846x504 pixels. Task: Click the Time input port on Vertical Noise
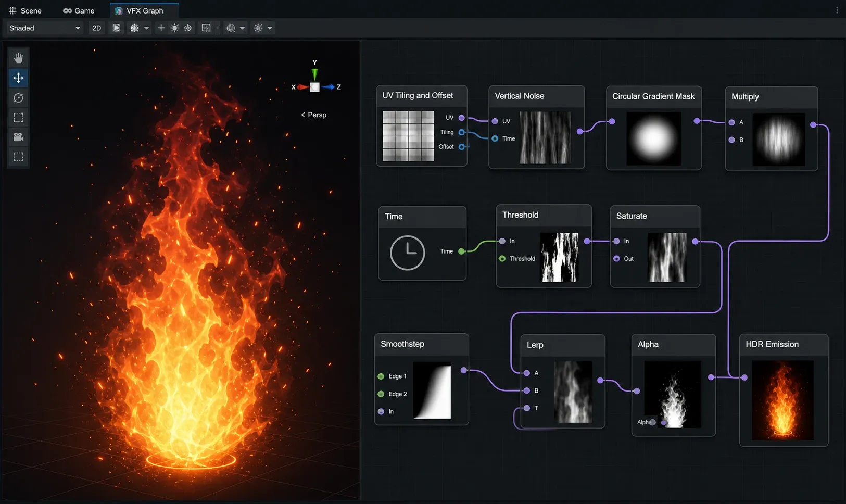(x=495, y=138)
